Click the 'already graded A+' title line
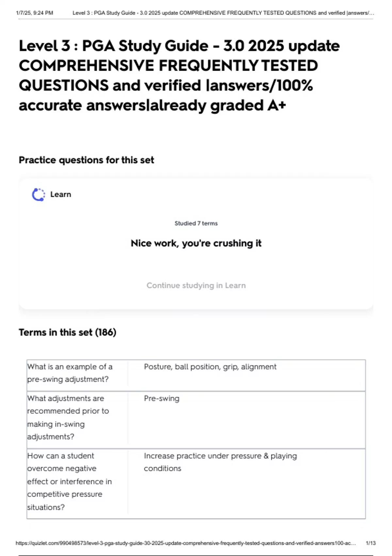Image resolution: width=392 pixels, height=556 pixels. pyautogui.click(x=152, y=105)
